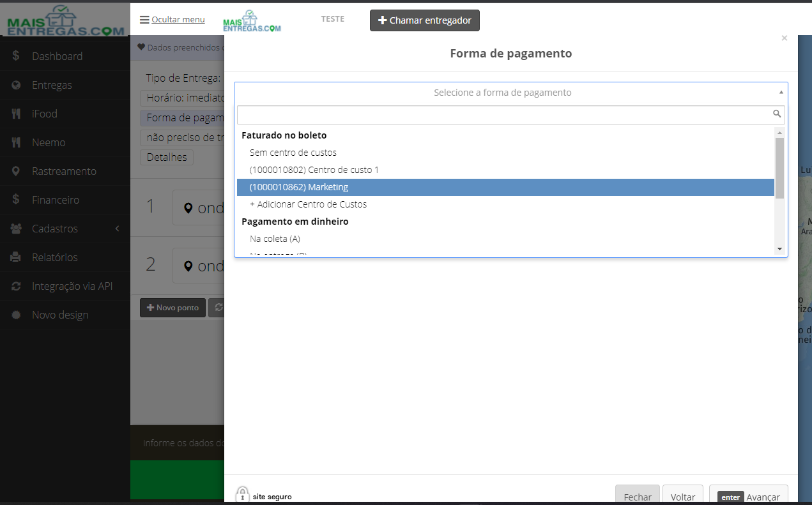This screenshot has height=505, width=812.
Task: Expand the Cadastros submenu chevron
Action: pyautogui.click(x=118, y=229)
